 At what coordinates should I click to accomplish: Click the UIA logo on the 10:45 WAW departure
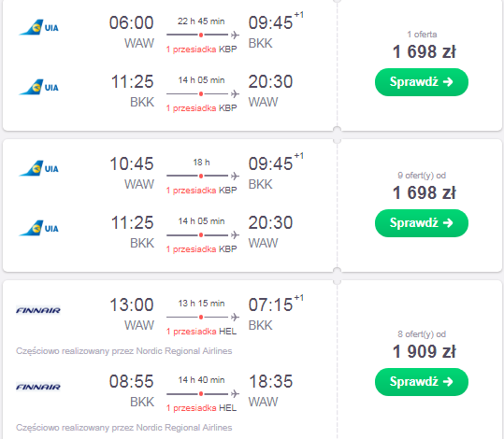pos(39,169)
